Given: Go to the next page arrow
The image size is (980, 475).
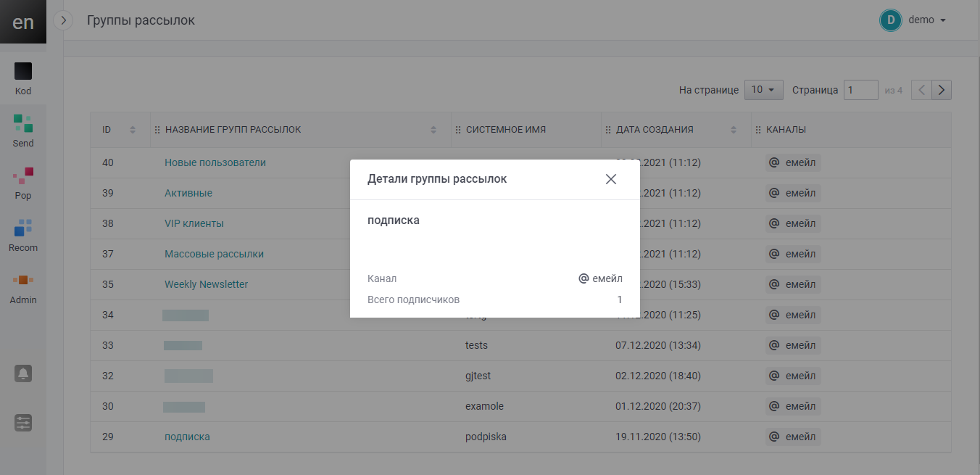Looking at the screenshot, I should (x=942, y=90).
